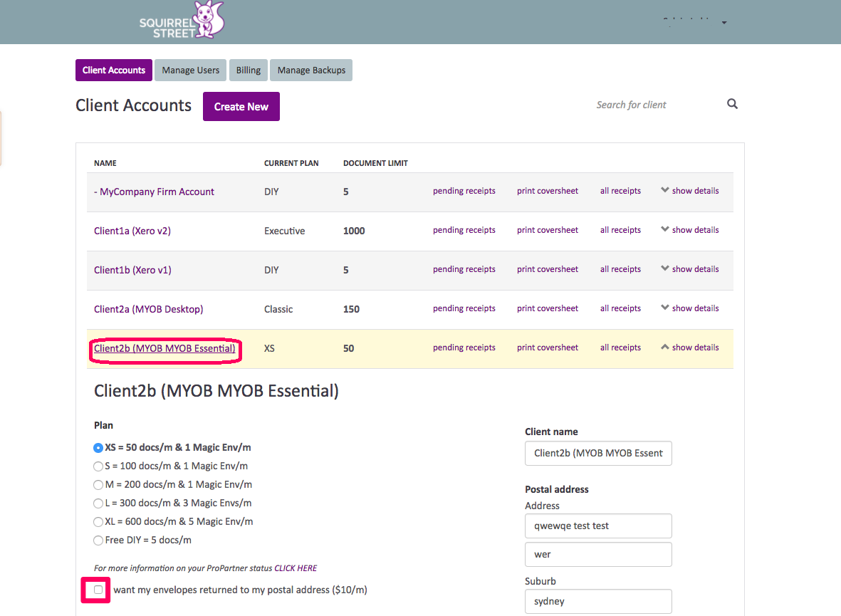Print coversheet for Client1b
Image resolution: width=841 pixels, height=616 pixels.
point(548,269)
